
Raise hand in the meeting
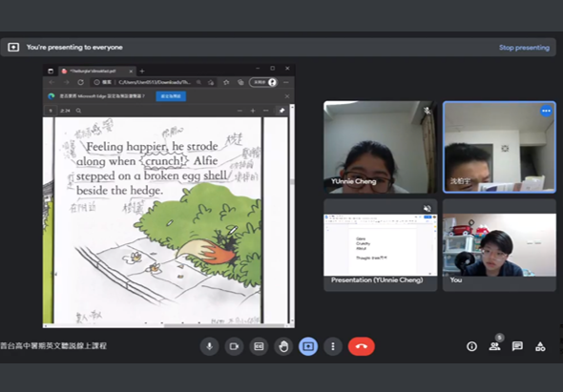(283, 346)
